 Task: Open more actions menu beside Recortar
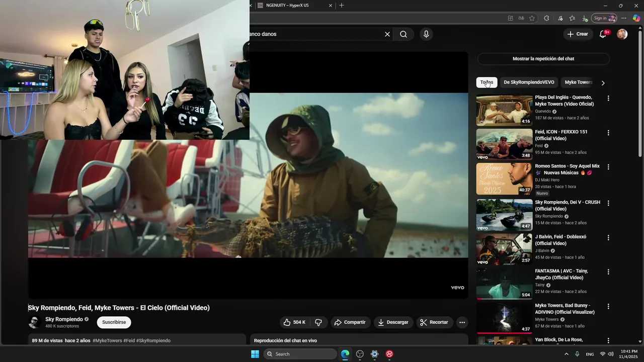(462, 322)
